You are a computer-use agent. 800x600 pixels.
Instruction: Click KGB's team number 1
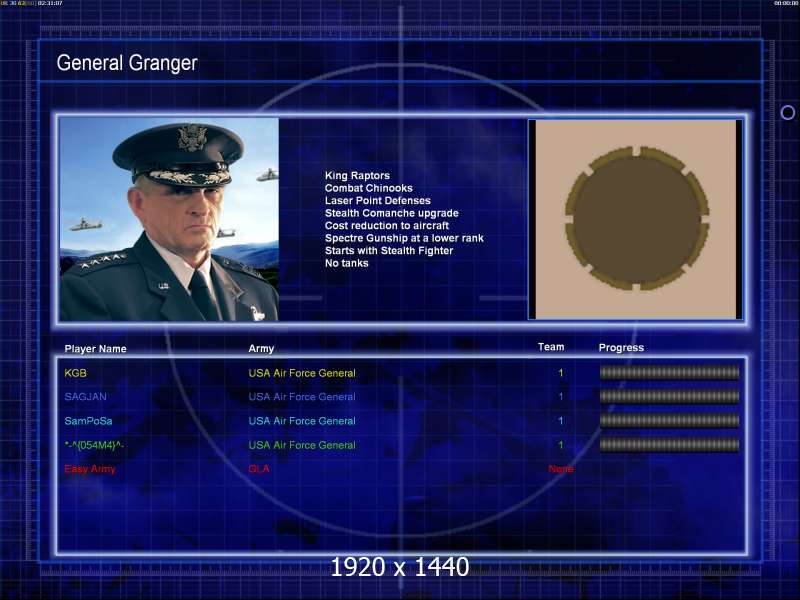pyautogui.click(x=561, y=373)
